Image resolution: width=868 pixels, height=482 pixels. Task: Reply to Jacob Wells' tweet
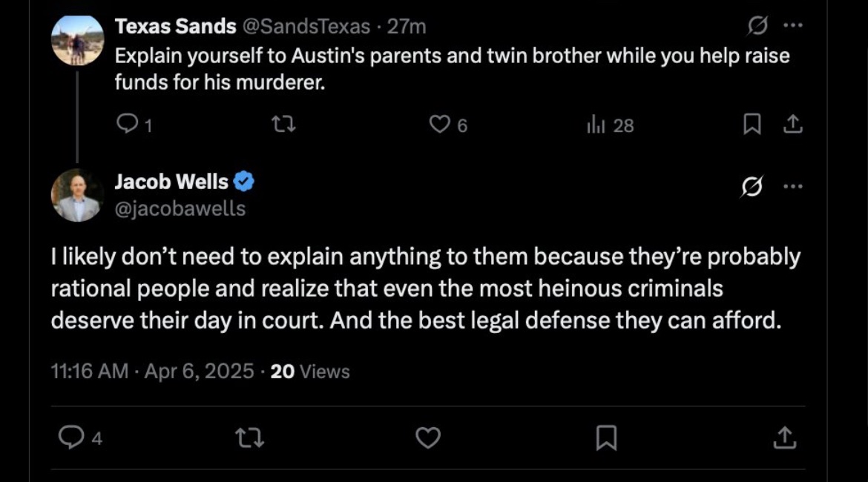71,438
